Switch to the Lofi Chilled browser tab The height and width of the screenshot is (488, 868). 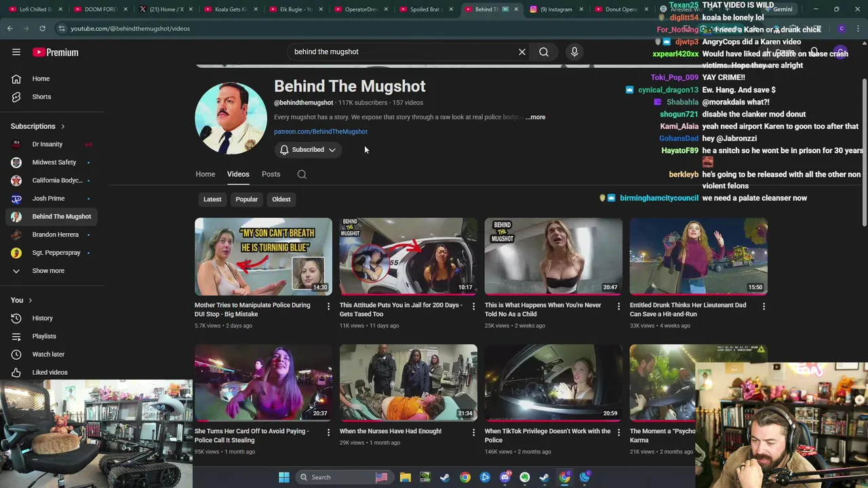pyautogui.click(x=36, y=9)
